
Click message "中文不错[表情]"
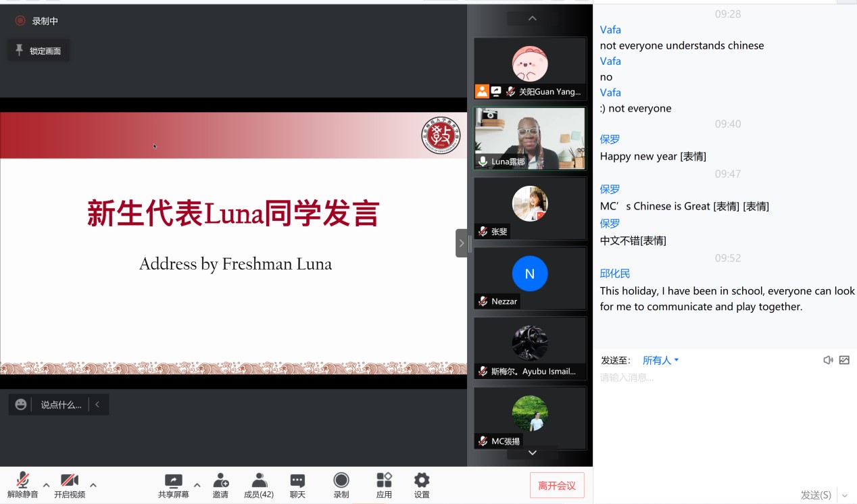[x=633, y=241]
